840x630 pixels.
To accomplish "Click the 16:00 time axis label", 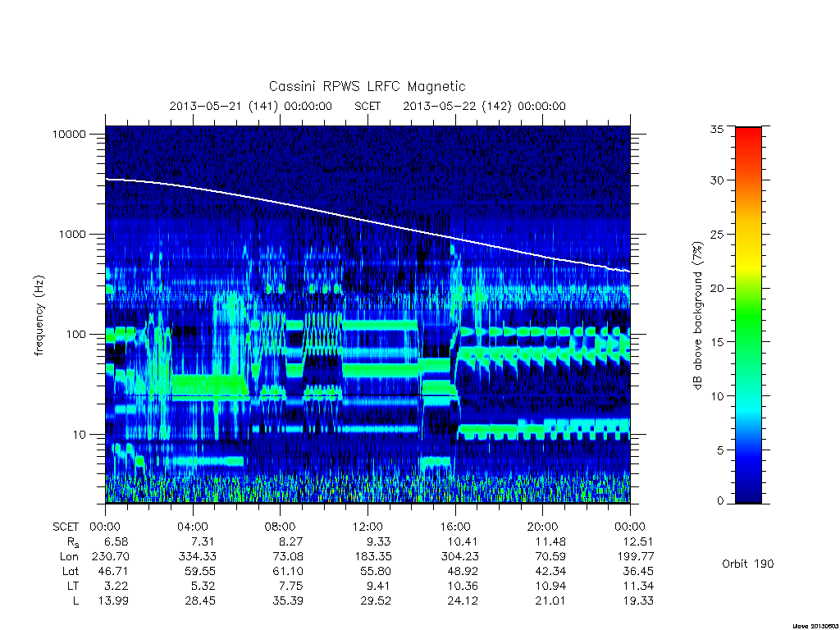I will 455,527.
